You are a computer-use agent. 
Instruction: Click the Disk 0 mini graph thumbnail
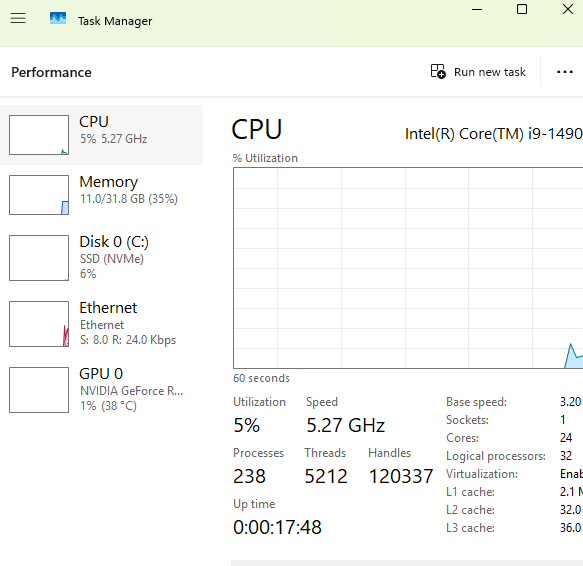click(39, 258)
